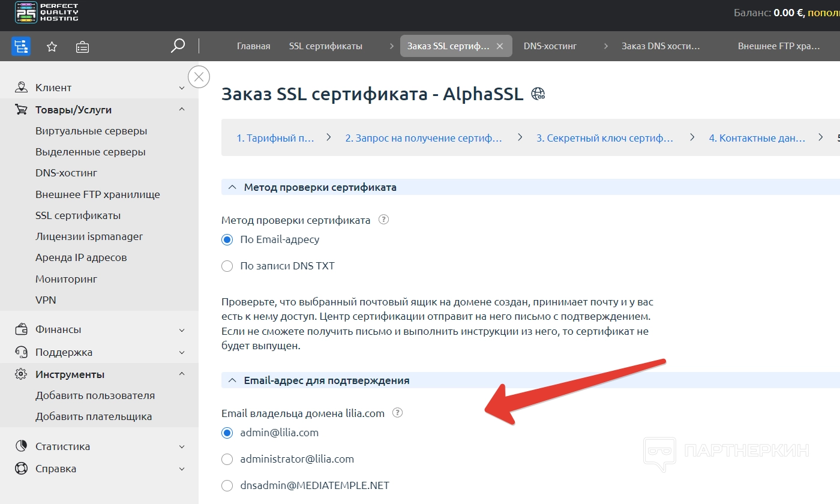The height and width of the screenshot is (504, 840).
Task: Expand the Статистика menu section
Action: pyautogui.click(x=182, y=446)
